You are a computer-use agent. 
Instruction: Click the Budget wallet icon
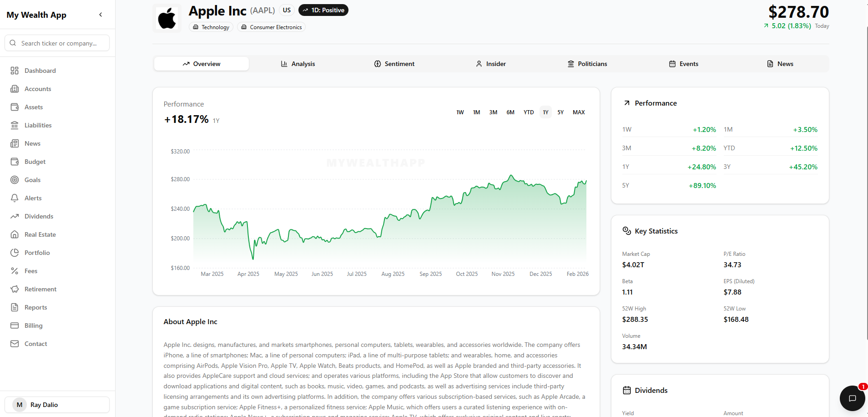pos(15,162)
